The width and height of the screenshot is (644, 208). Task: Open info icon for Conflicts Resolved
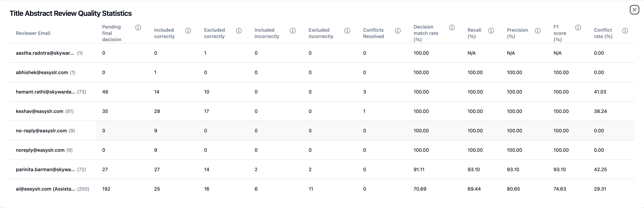(398, 31)
